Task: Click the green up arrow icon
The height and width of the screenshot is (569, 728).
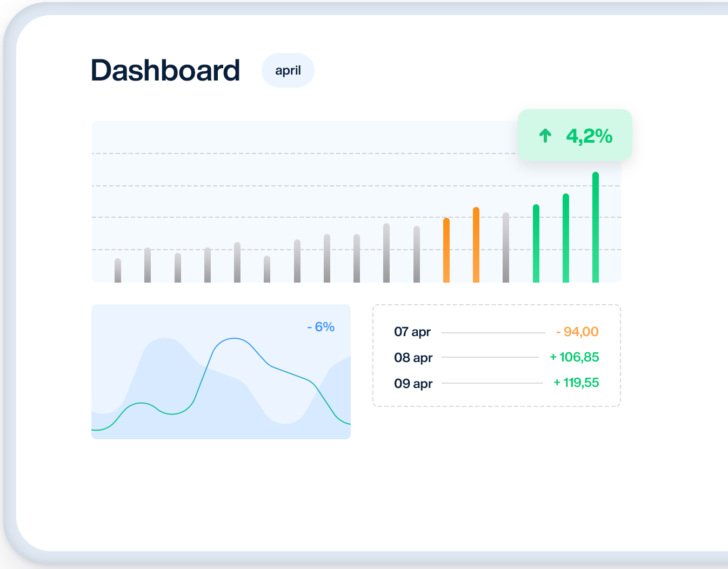Action: coord(545,136)
